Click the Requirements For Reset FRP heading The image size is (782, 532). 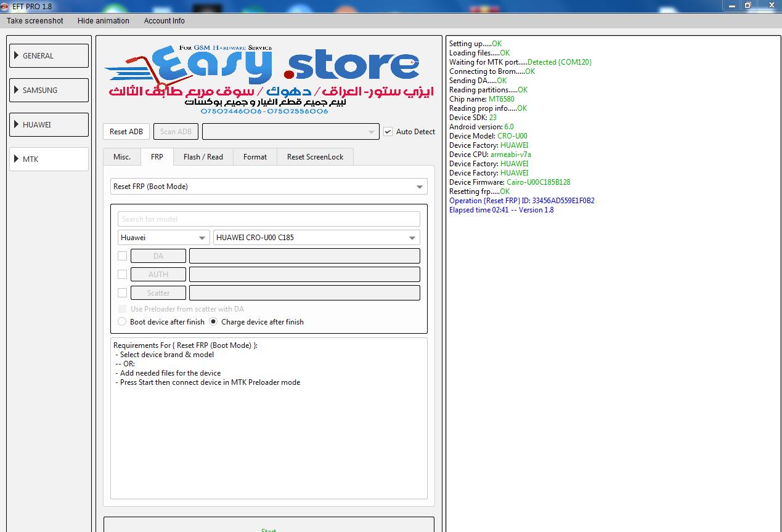coord(185,345)
